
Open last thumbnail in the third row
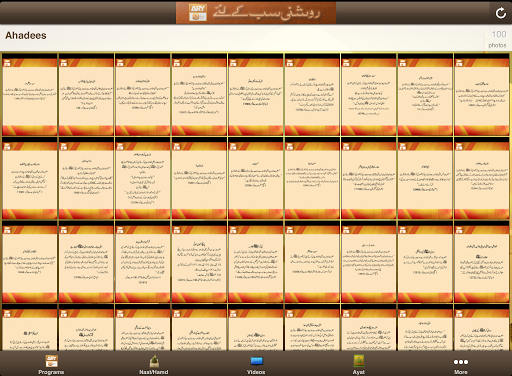[481, 262]
